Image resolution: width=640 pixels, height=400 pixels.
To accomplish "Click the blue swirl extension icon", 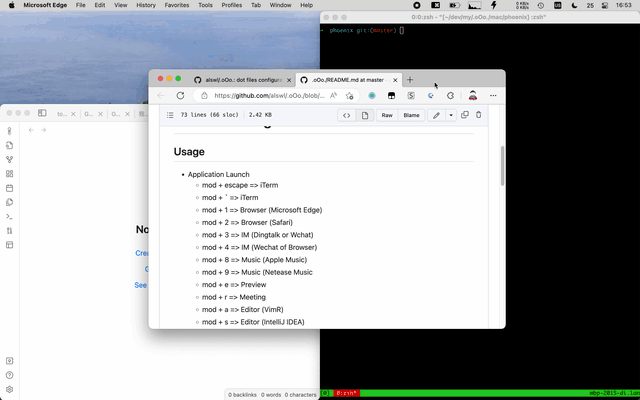I will click(x=431, y=96).
